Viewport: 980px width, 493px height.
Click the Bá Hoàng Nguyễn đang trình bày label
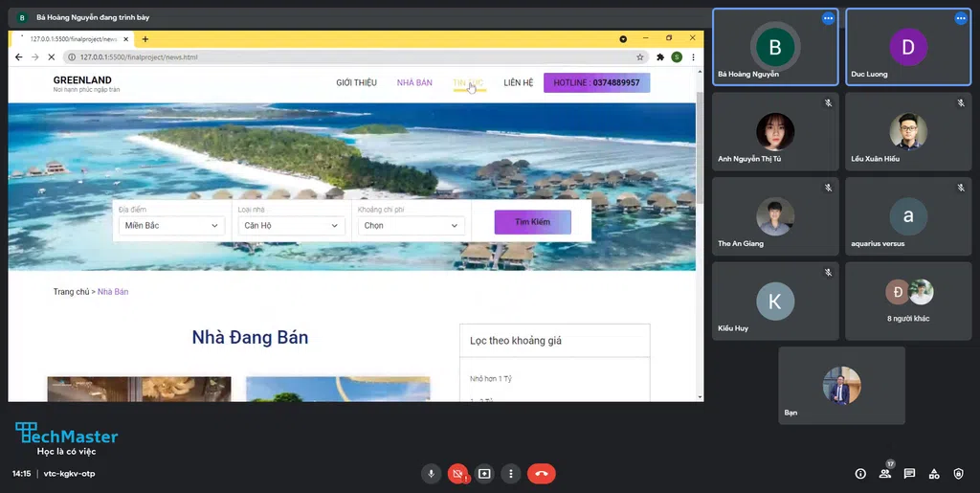click(93, 17)
